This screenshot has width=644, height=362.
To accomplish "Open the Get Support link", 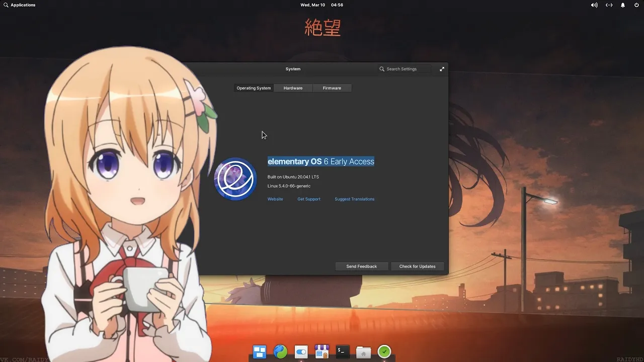I will (309, 199).
